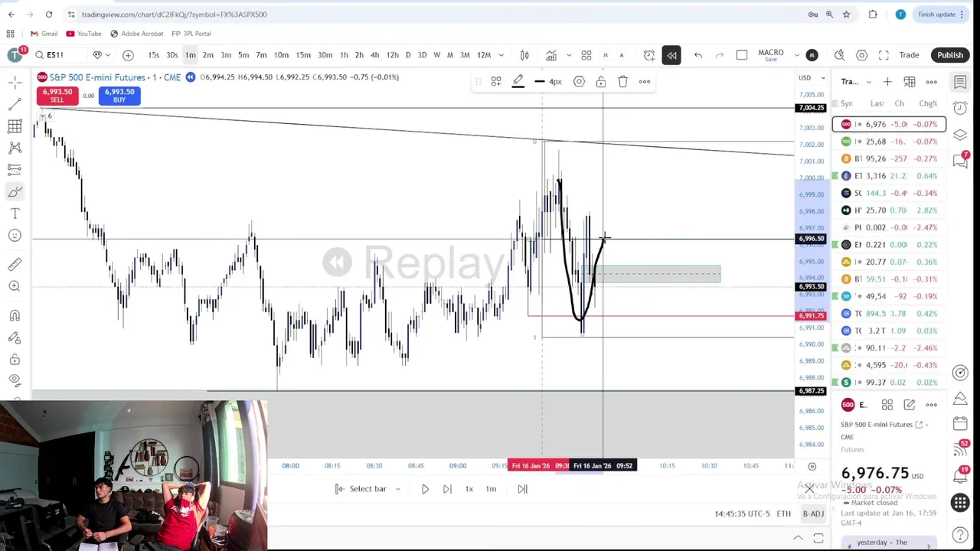The image size is (980, 551).
Task: Open the candlestick chart type selector
Action: tap(524, 55)
